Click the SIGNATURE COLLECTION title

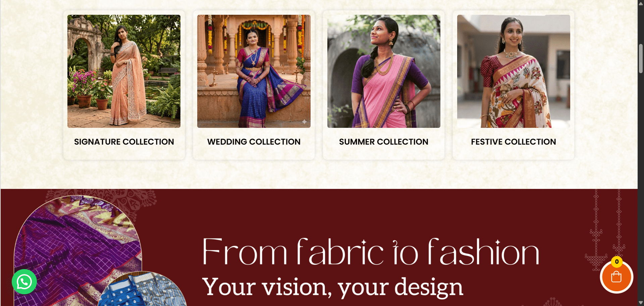click(x=124, y=142)
